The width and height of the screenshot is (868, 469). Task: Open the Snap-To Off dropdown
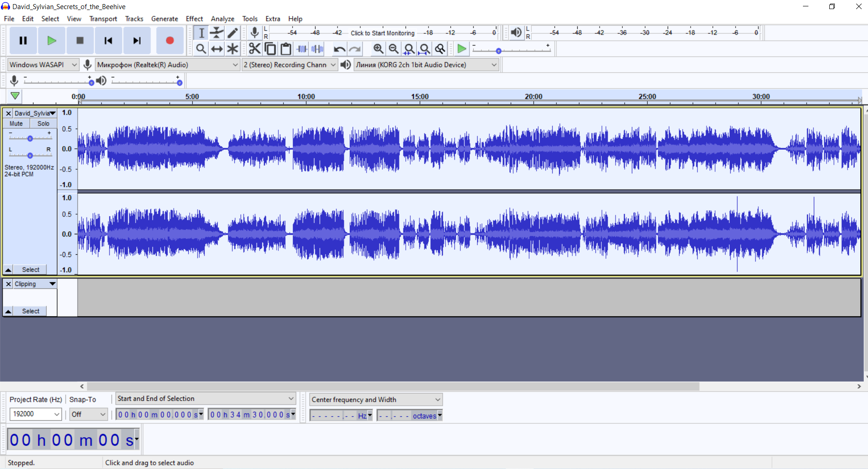(89, 414)
